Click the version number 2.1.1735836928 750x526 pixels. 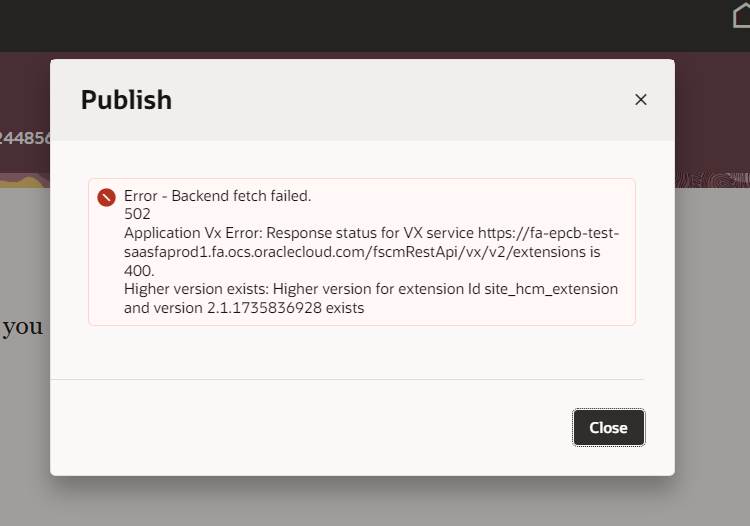(x=264, y=308)
